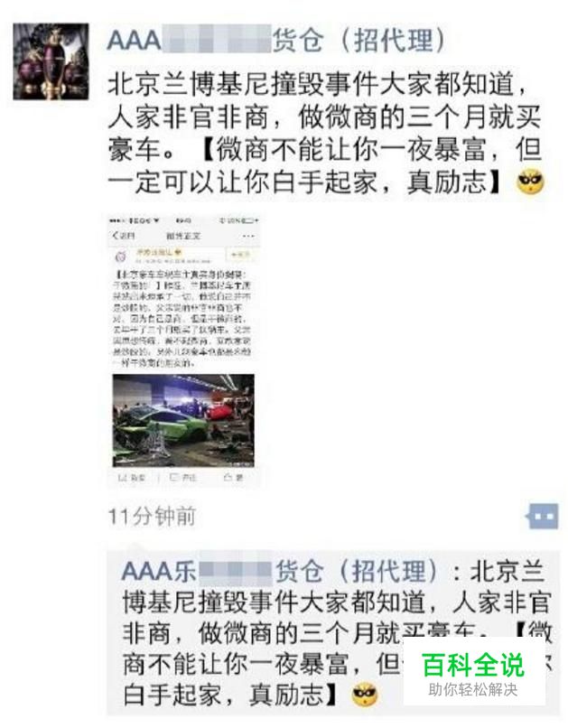Click the 微博正文 title in embedded screenshot
568x728 pixels.
(x=184, y=236)
